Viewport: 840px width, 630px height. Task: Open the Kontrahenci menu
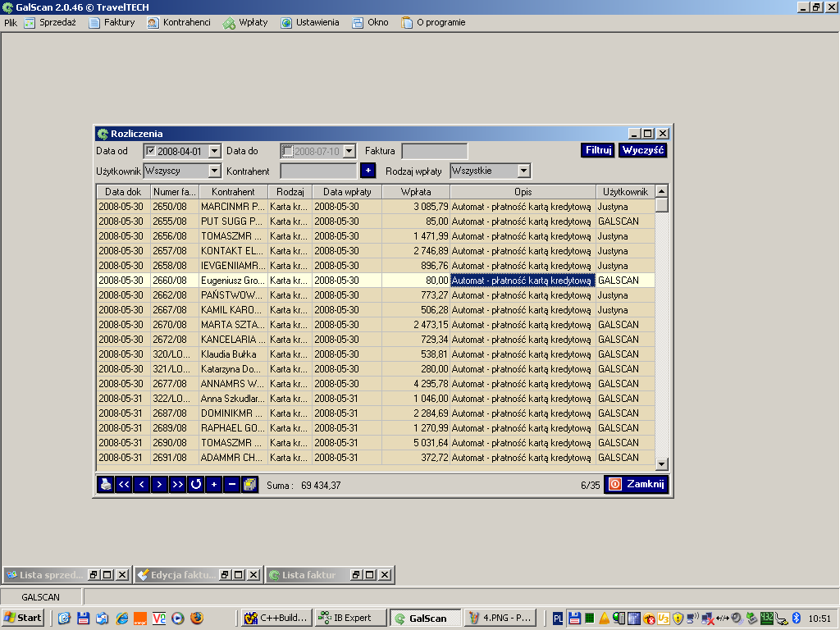coord(179,22)
